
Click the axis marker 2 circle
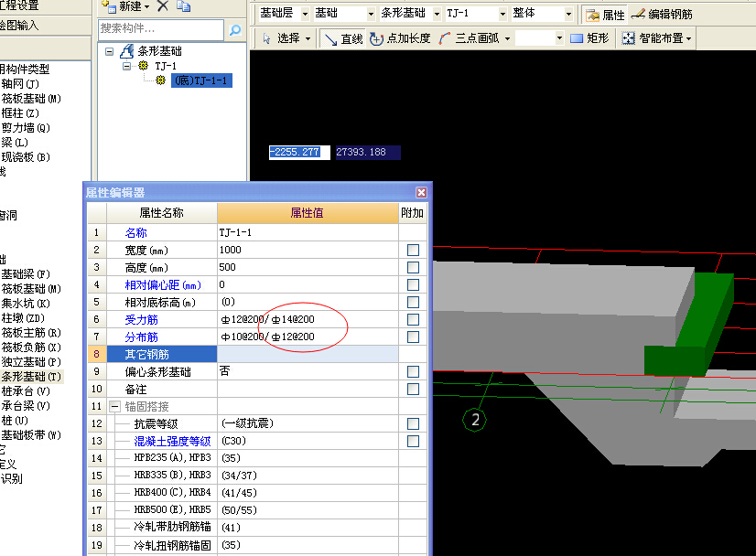coord(474,420)
